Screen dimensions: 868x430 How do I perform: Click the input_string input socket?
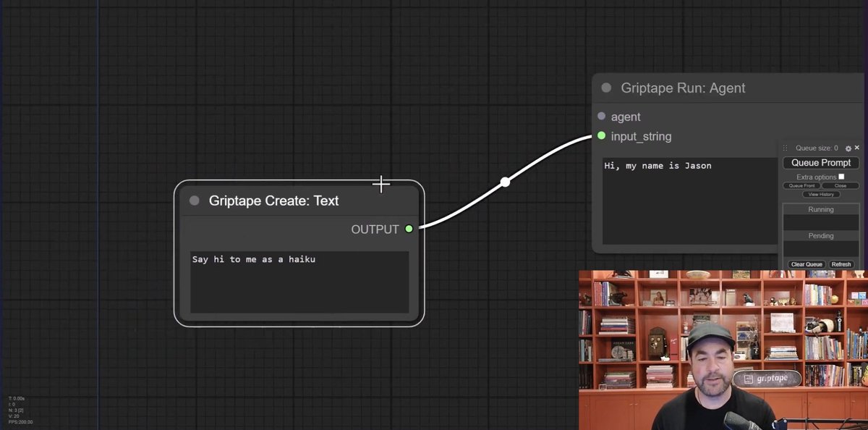[602, 136]
